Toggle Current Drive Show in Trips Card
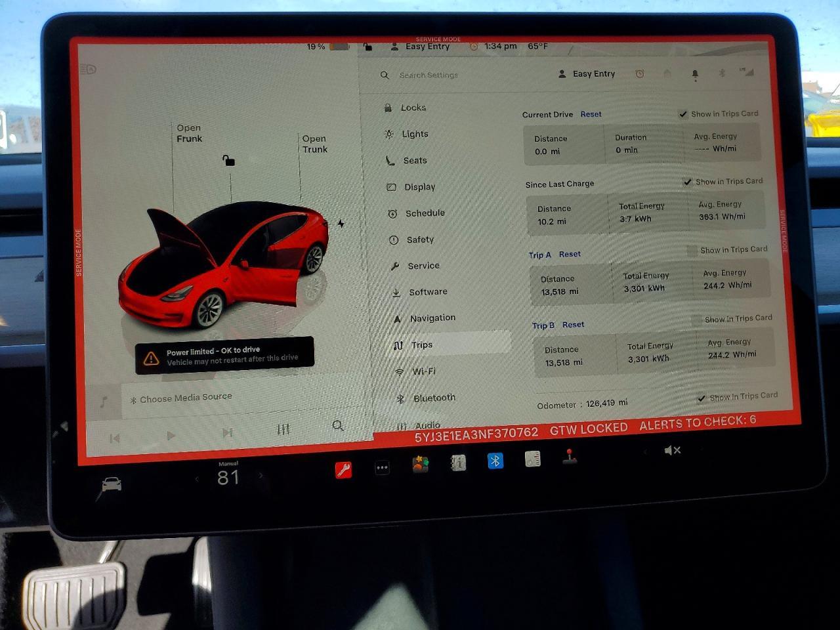The image size is (840, 630). [x=683, y=114]
